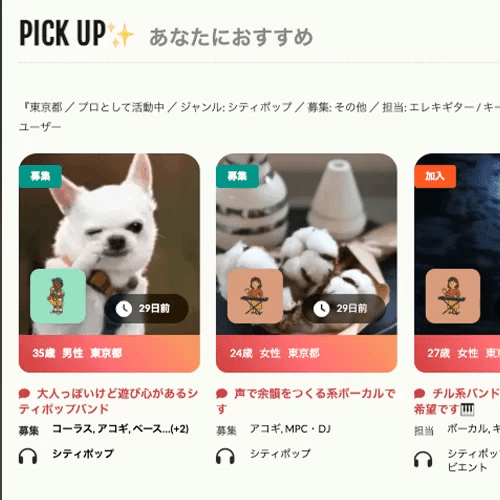The image size is (500, 500).
Task: Click headphones icon under third card
Action: click(423, 459)
